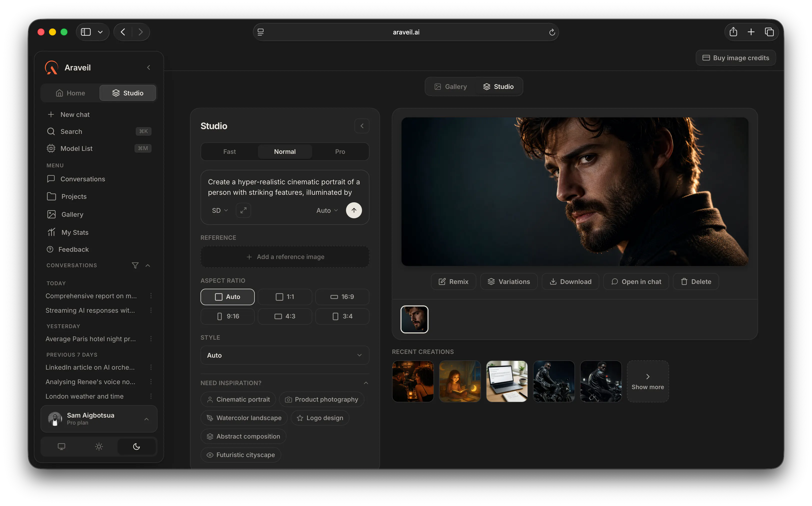This screenshot has height=506, width=812.
Task: Open a new browser tab with plus
Action: tap(751, 32)
